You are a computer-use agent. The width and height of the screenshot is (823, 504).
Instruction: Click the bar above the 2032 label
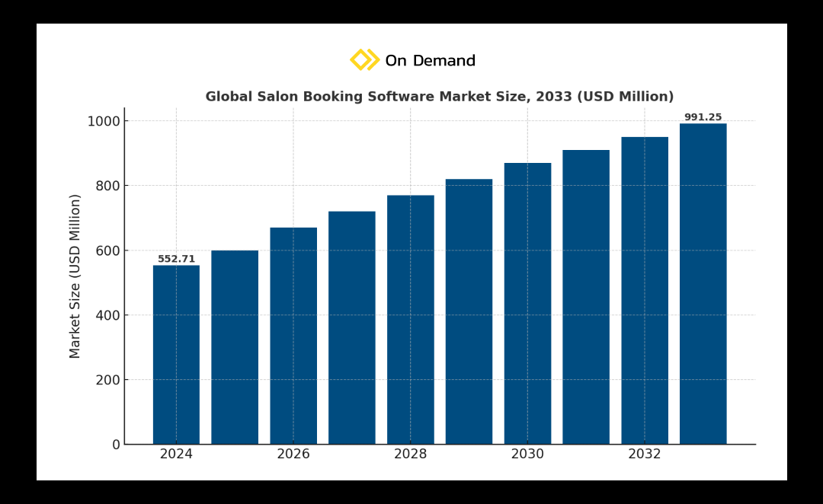645,290
